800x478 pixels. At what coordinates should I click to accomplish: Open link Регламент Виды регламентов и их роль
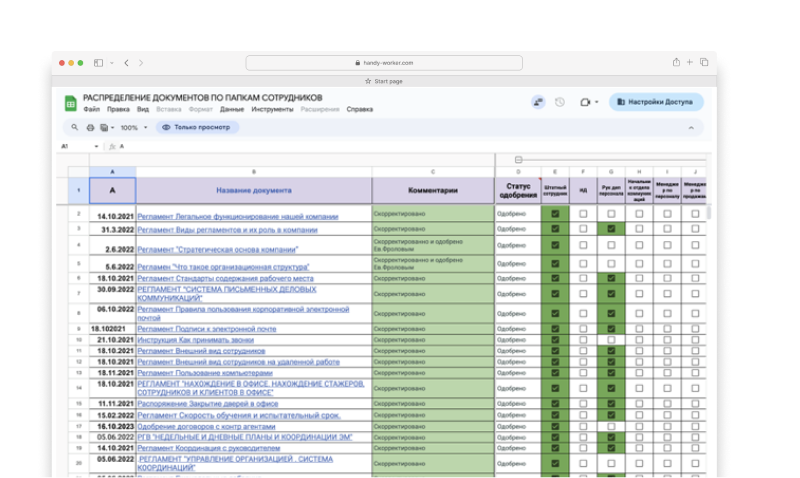click(x=228, y=230)
